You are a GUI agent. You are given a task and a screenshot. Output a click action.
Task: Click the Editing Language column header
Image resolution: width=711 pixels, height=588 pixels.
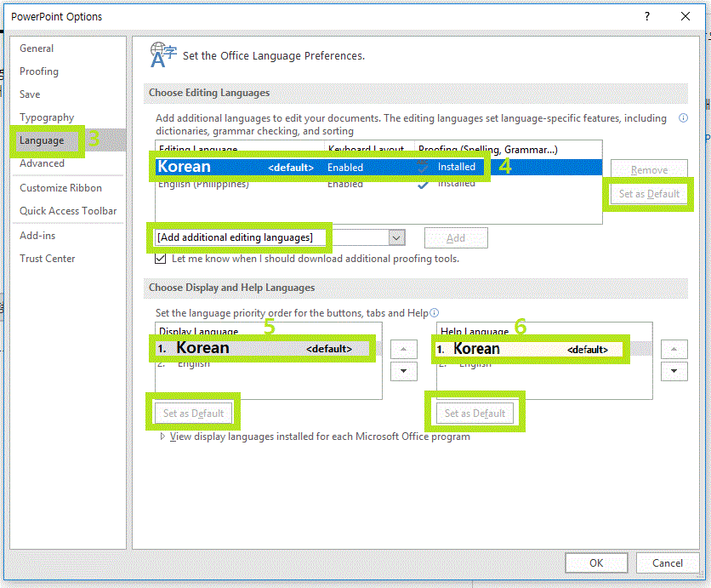click(x=240, y=149)
